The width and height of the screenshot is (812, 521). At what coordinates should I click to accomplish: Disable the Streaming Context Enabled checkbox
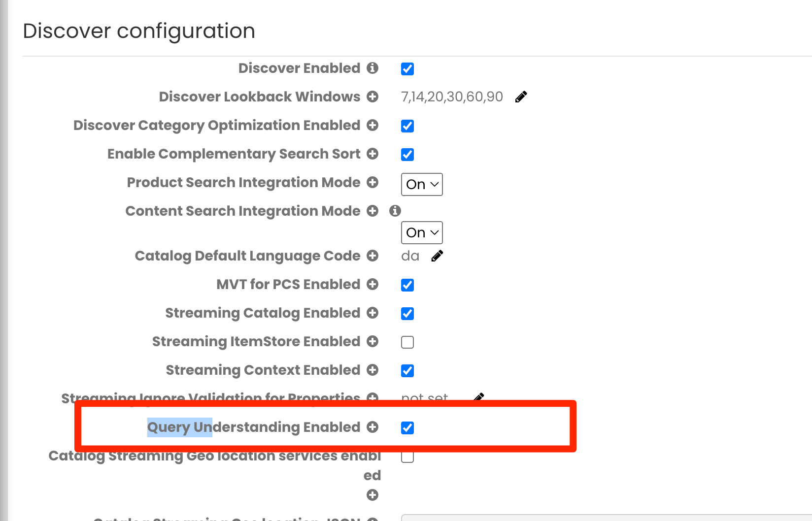[407, 371]
